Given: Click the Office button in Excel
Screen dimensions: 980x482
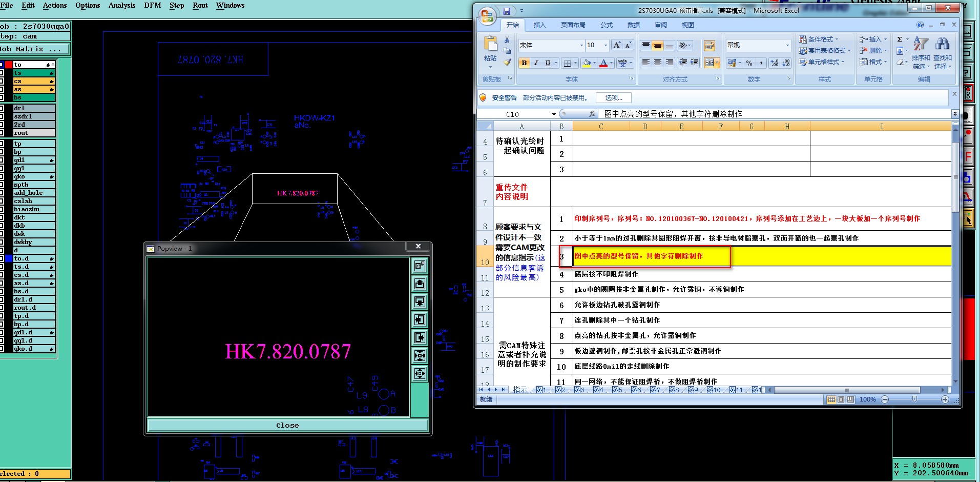Looking at the screenshot, I should (x=487, y=15).
